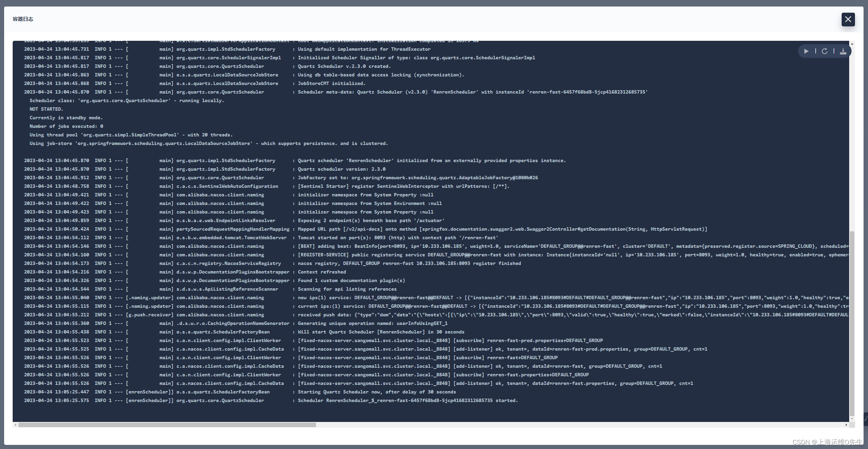The image size is (868, 449).
Task: Click 'o.s.b.w.embedded.tomcat.TomcatWebServer' logger name
Action: [231, 238]
